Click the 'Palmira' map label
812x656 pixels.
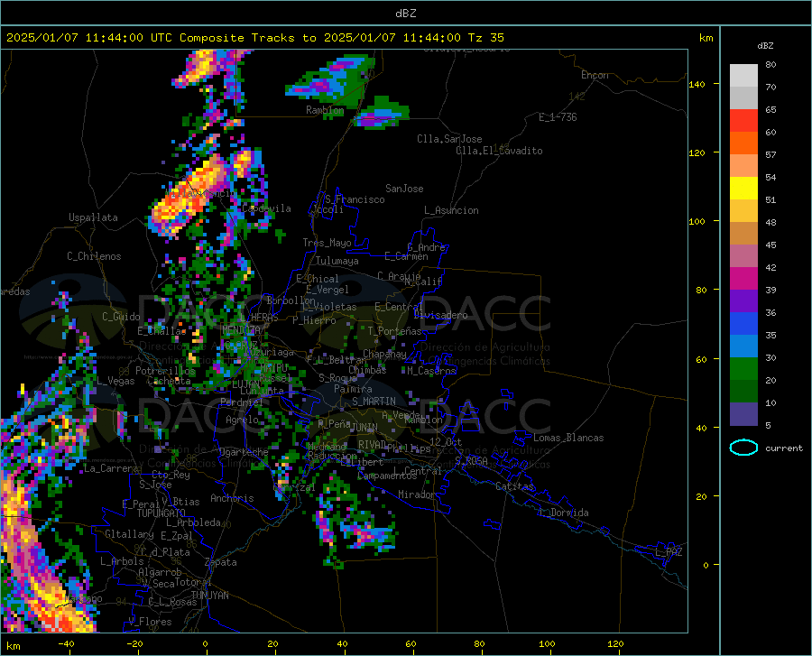353,389
